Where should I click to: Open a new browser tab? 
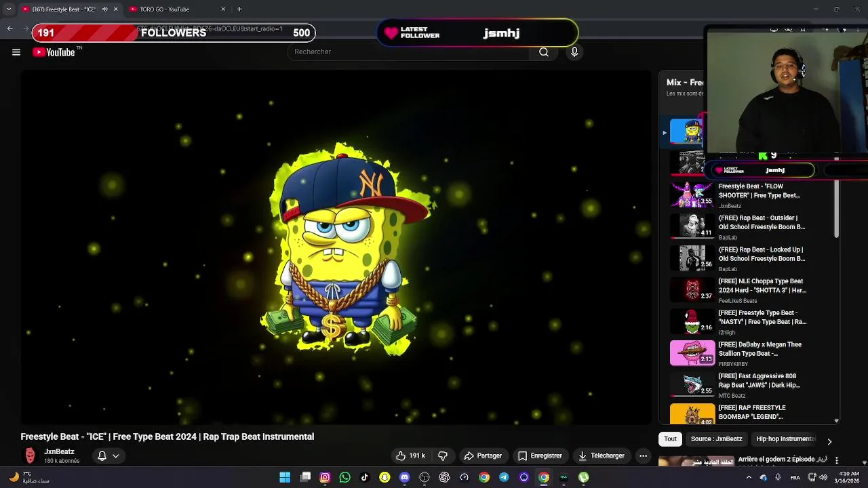coord(239,9)
